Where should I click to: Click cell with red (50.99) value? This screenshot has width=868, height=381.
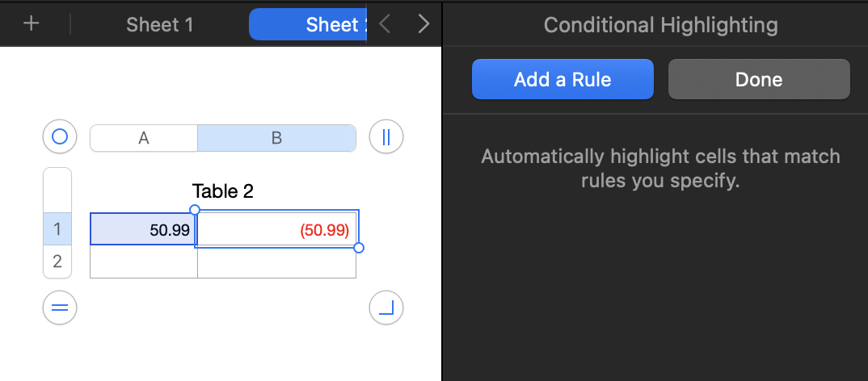[x=276, y=229]
